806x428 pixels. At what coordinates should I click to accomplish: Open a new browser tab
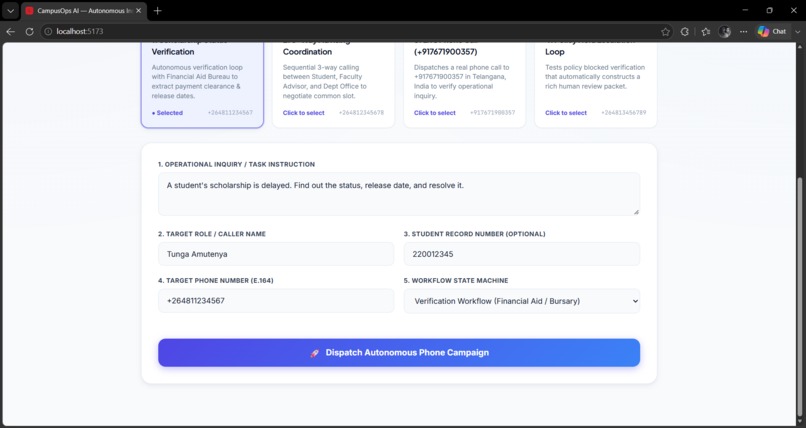(x=157, y=10)
